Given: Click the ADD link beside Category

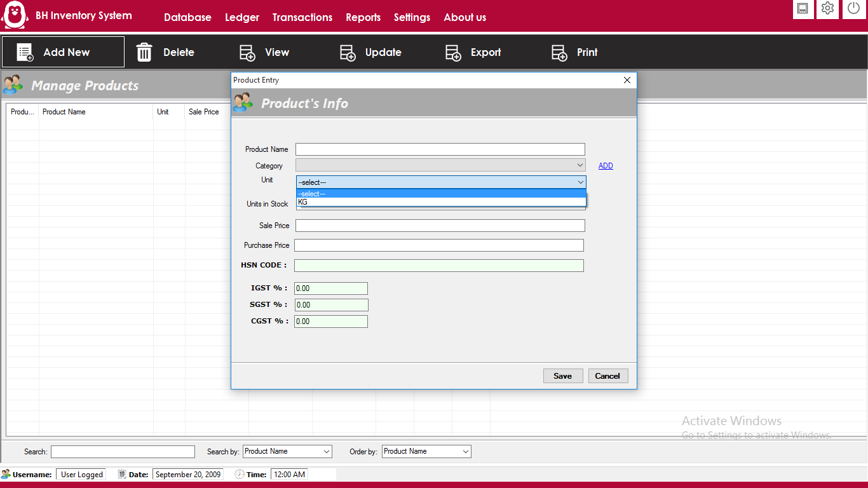Looking at the screenshot, I should coord(605,165).
